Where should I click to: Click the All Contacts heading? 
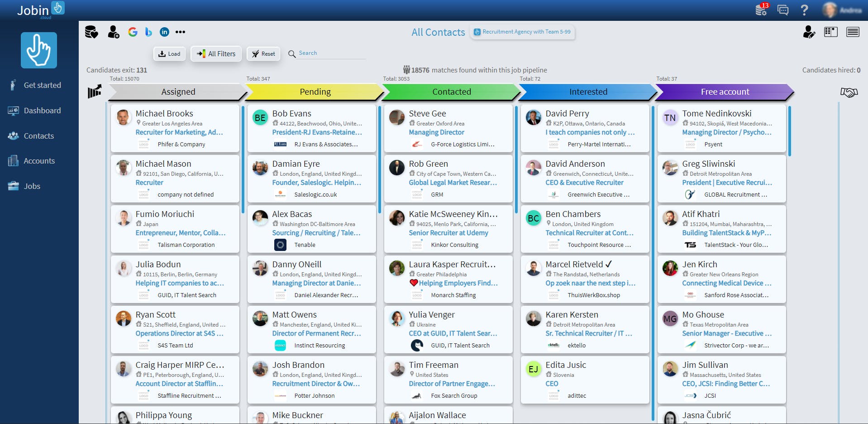click(x=438, y=32)
